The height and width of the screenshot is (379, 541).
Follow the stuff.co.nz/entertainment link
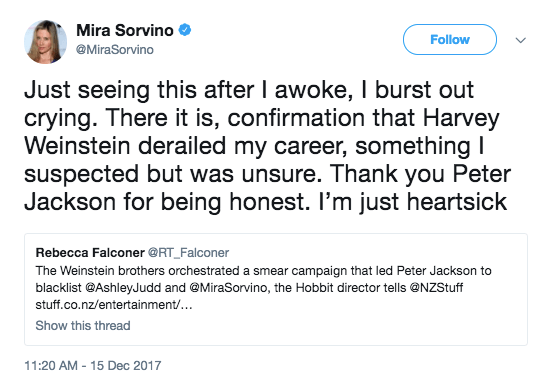tap(114, 305)
